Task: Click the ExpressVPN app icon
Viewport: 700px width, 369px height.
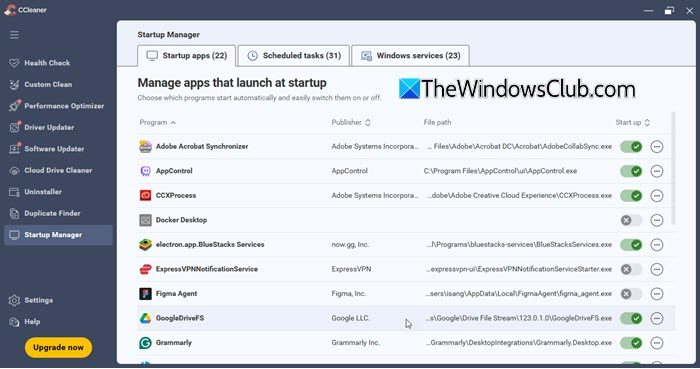Action: [145, 269]
